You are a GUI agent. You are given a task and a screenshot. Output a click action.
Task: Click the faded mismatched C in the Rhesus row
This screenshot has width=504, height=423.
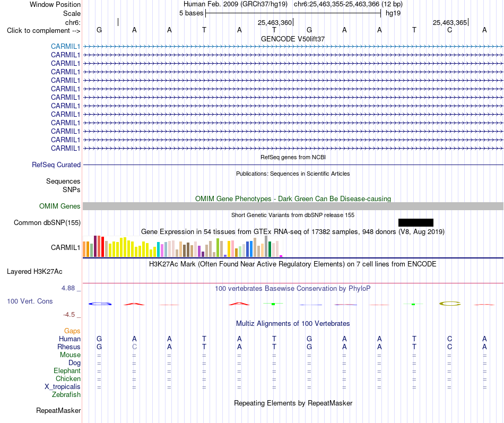point(134,347)
